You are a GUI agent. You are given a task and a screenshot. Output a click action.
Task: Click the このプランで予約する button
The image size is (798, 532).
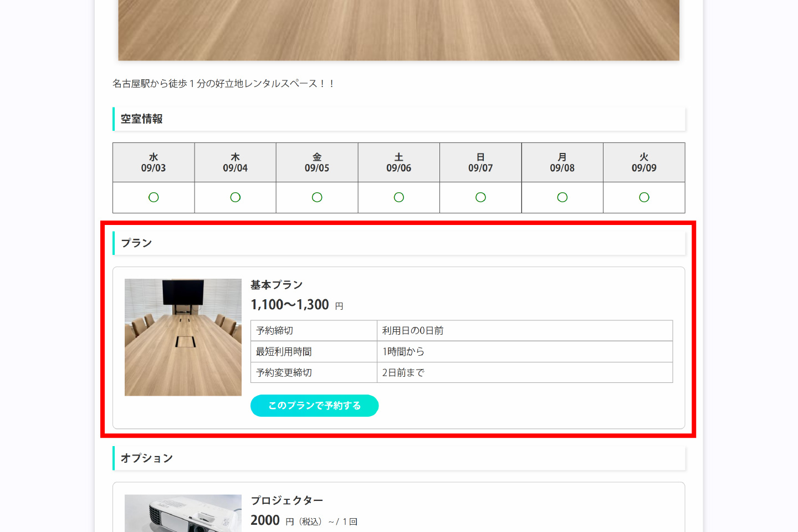pos(314,406)
